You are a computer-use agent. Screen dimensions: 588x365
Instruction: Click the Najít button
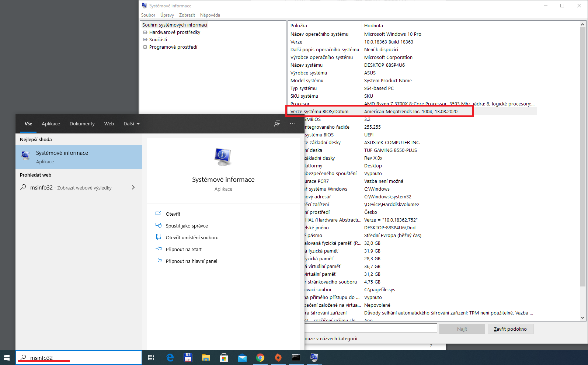coord(462,329)
